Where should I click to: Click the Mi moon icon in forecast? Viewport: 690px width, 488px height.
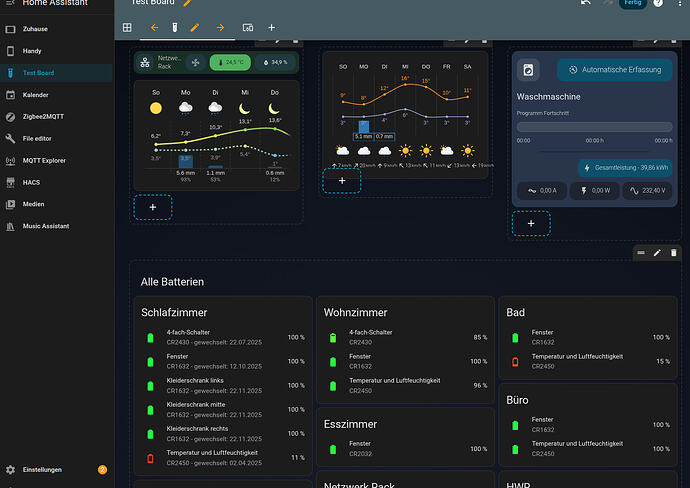pyautogui.click(x=245, y=108)
